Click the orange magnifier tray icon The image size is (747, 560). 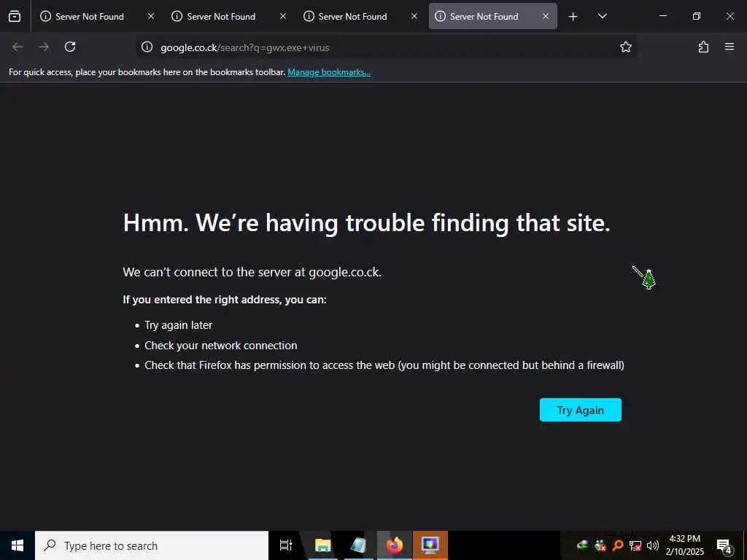click(x=618, y=545)
